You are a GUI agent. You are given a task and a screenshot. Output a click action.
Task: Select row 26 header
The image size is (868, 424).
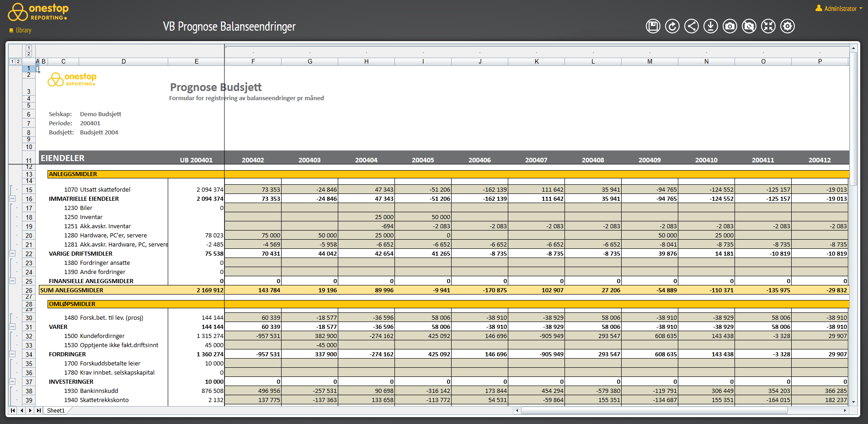[x=29, y=290]
